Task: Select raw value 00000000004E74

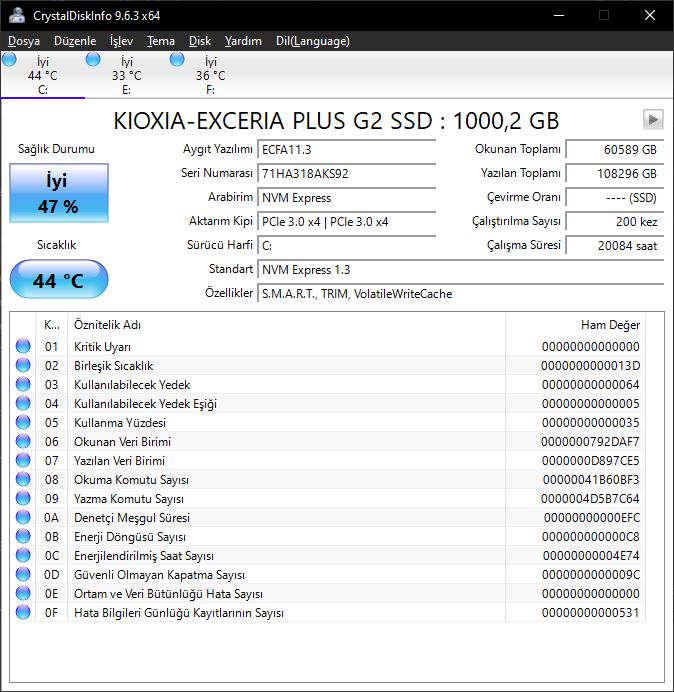Action: tap(591, 556)
